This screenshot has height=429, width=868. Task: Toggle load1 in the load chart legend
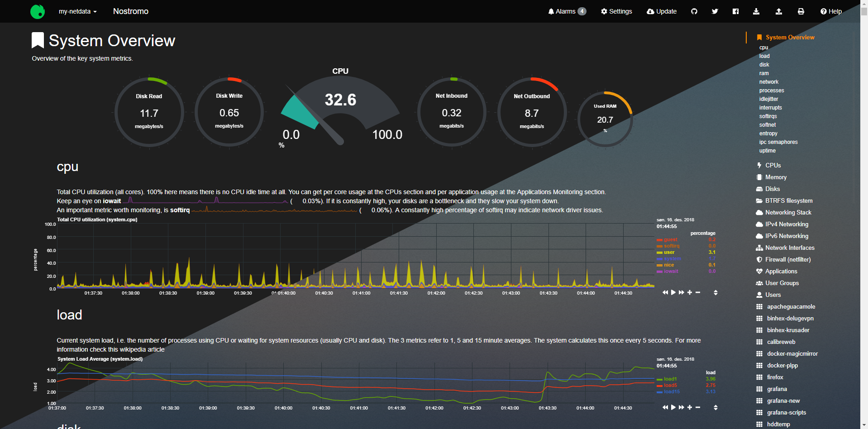pyautogui.click(x=670, y=379)
